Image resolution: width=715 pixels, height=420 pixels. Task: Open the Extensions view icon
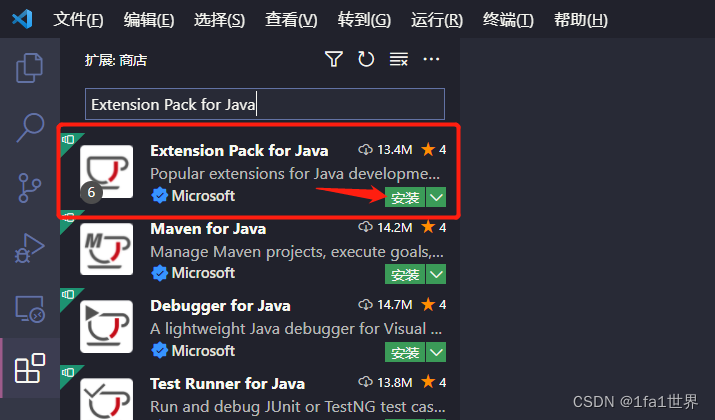click(30, 368)
